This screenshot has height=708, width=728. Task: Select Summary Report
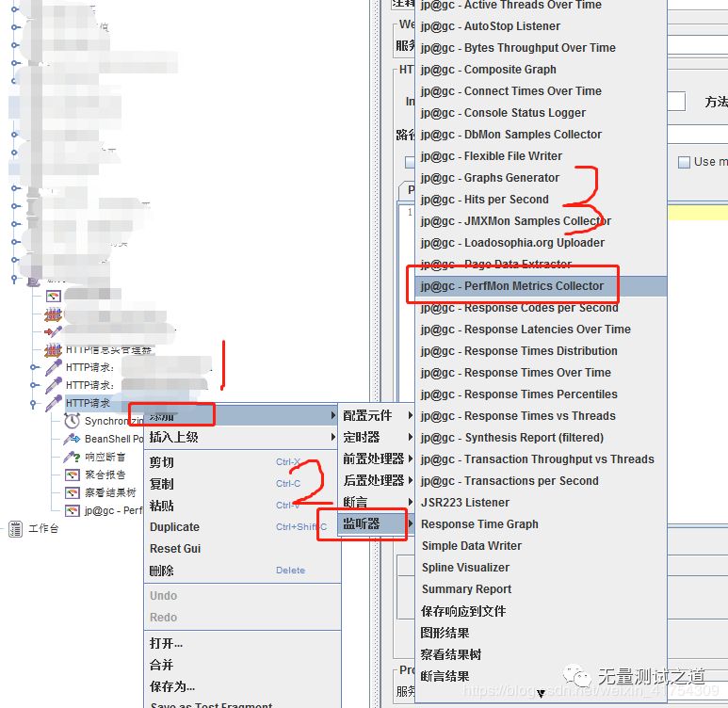click(541, 588)
